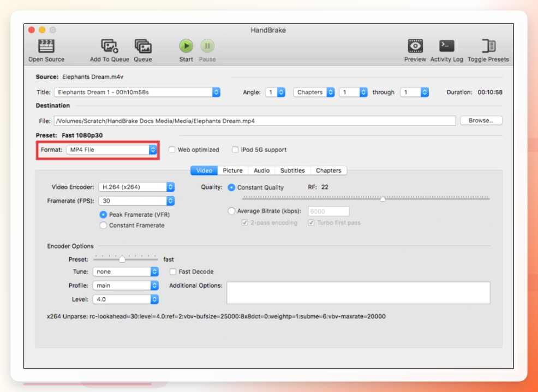Open the starting chapter dropdown before through
538x392 pixels.
353,92
